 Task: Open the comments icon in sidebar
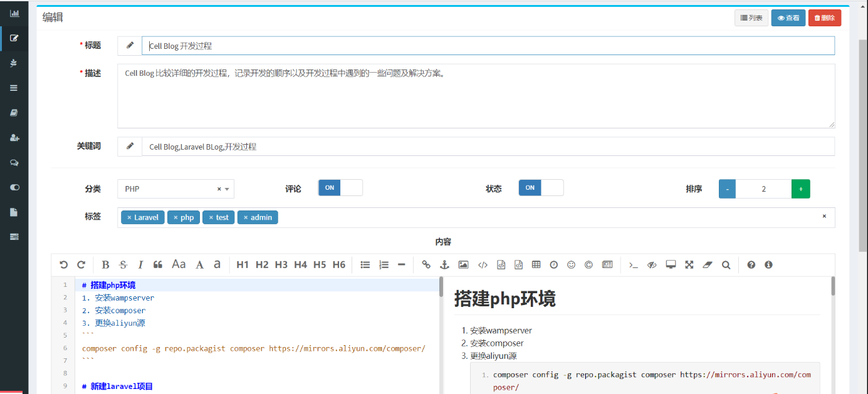(x=14, y=162)
